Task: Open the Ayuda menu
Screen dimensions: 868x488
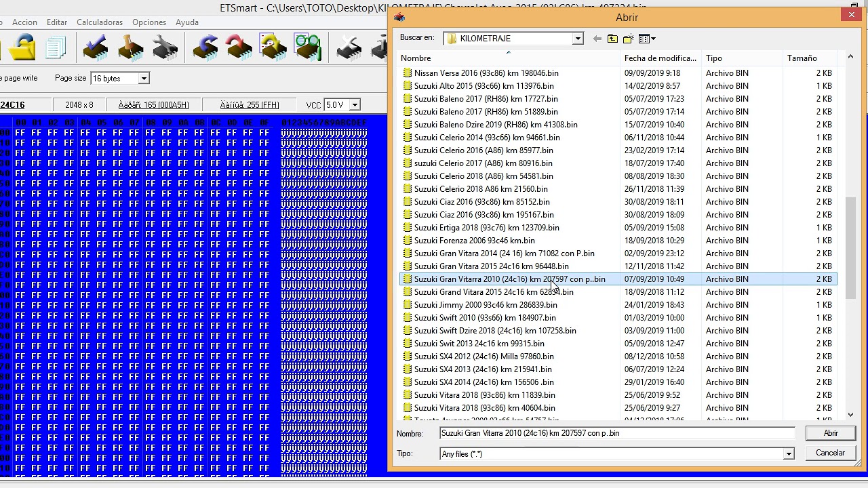Action: point(187,22)
